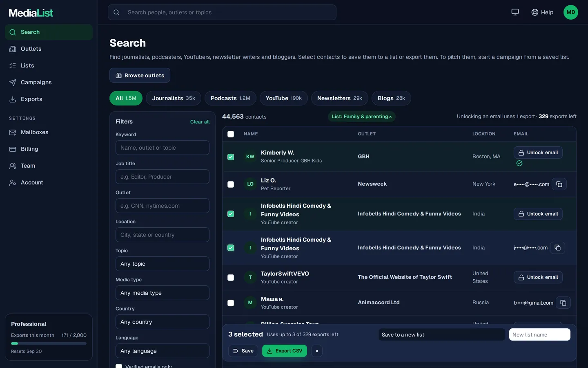Go to Lists in the sidebar
The width and height of the screenshot is (588, 368).
click(x=49, y=65)
